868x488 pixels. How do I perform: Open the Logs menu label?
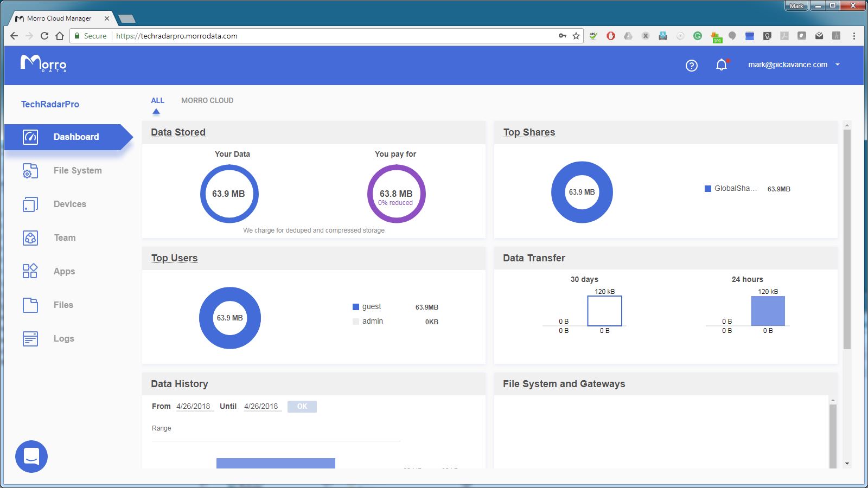(x=64, y=338)
